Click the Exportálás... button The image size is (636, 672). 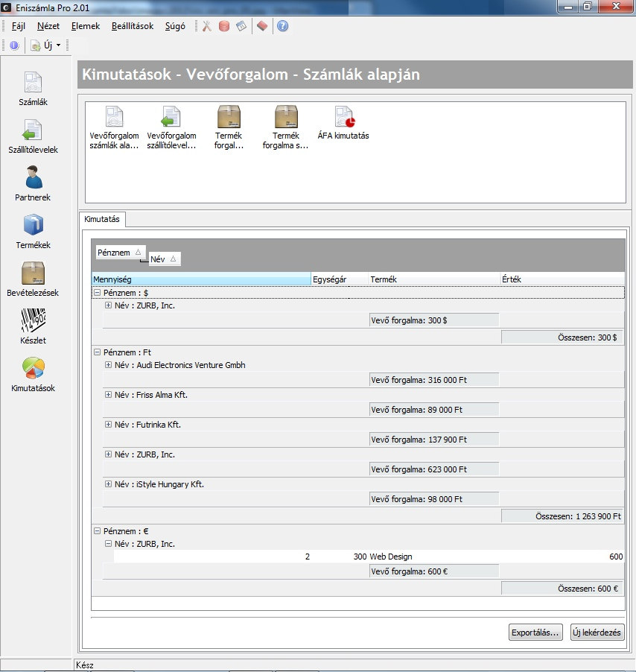tap(535, 633)
